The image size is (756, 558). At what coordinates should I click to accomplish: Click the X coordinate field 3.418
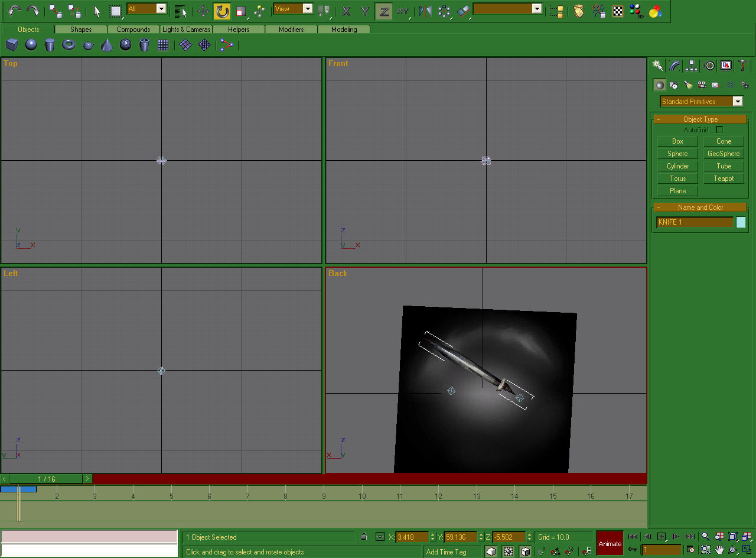tap(412, 537)
